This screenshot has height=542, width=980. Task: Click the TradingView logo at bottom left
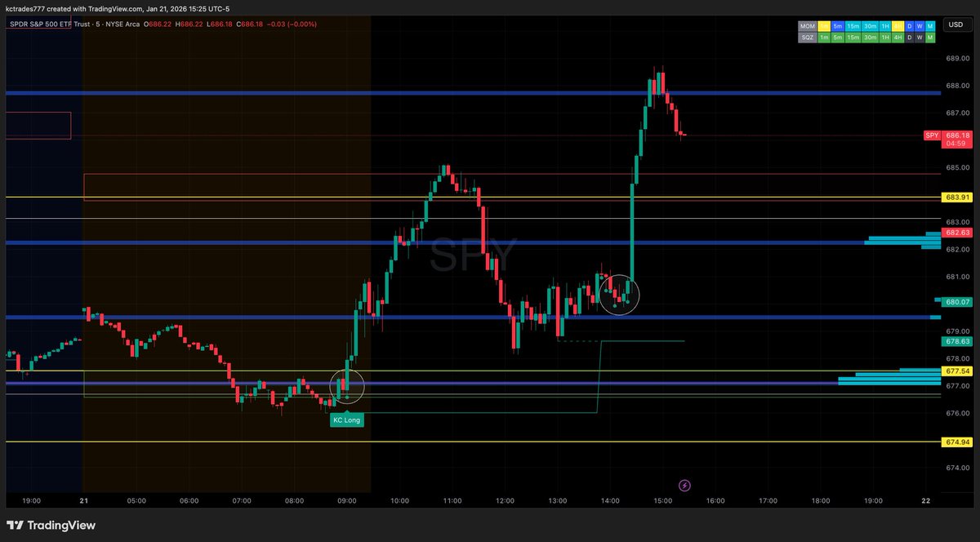coord(51,525)
